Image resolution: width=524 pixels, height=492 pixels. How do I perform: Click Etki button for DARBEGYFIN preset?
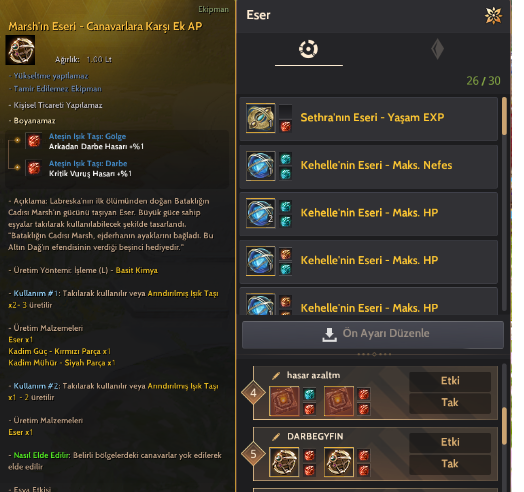click(450, 443)
